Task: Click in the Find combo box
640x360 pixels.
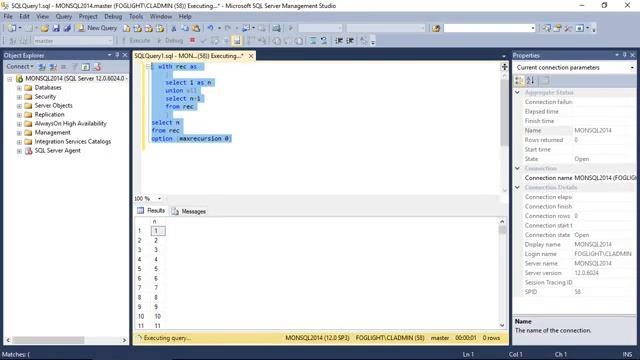Action: click(x=489, y=28)
